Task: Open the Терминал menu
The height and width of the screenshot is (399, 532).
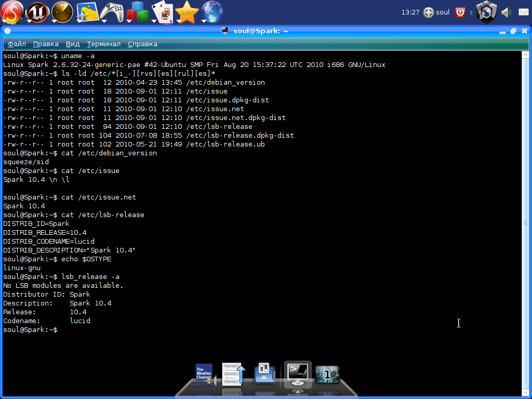Action: pyautogui.click(x=104, y=44)
